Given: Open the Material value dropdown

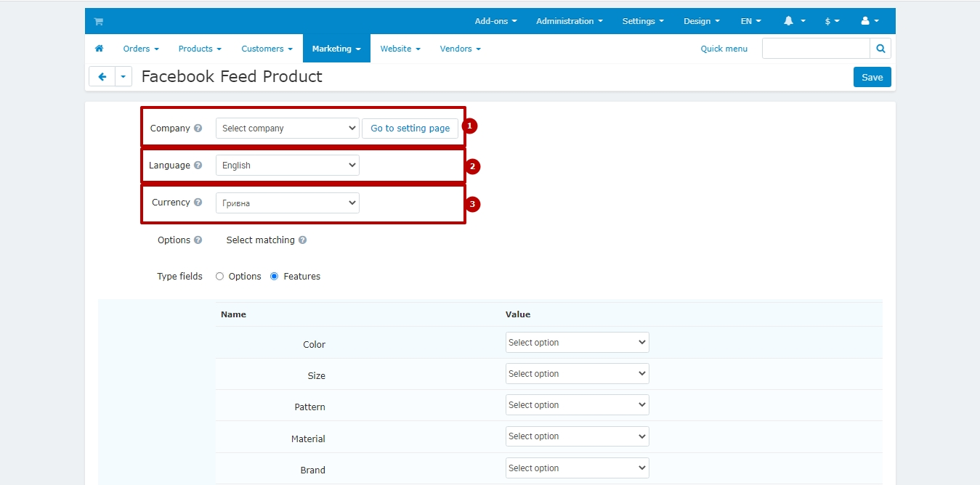Looking at the screenshot, I should (x=577, y=436).
